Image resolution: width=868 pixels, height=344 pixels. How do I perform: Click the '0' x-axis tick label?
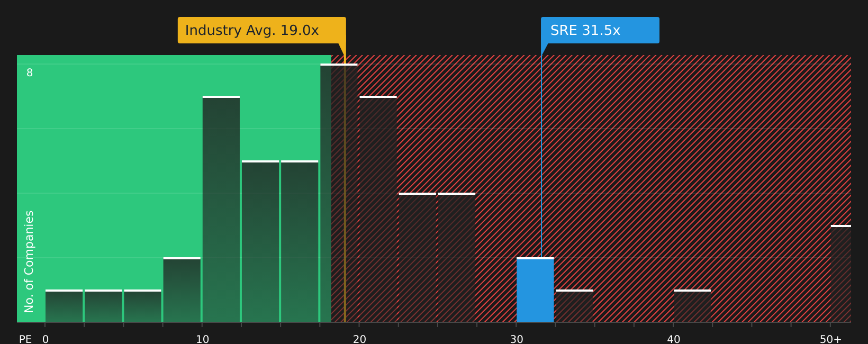[x=46, y=339]
